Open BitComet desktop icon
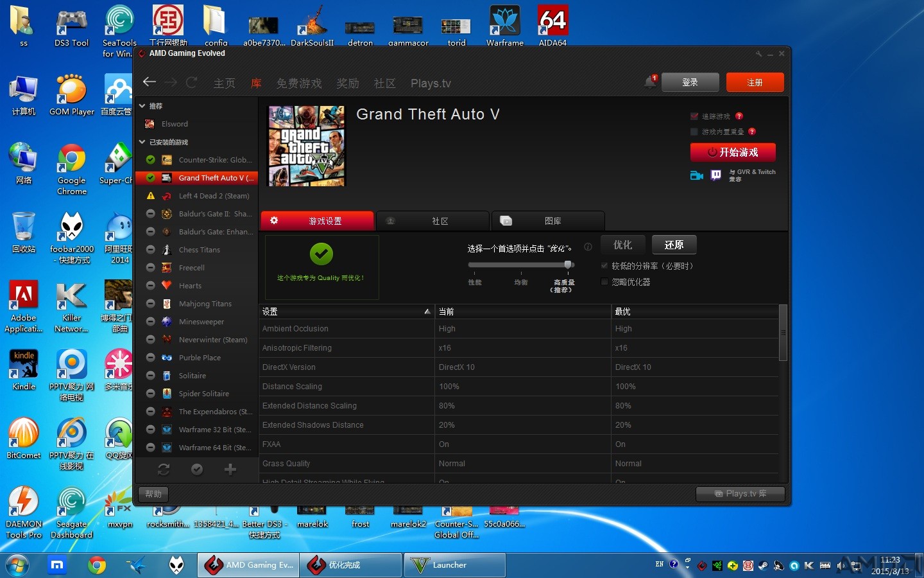This screenshot has height=578, width=924. coord(24,439)
